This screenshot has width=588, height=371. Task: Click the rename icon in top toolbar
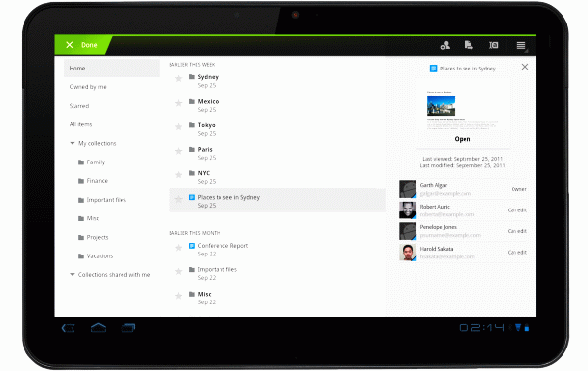[x=494, y=45]
